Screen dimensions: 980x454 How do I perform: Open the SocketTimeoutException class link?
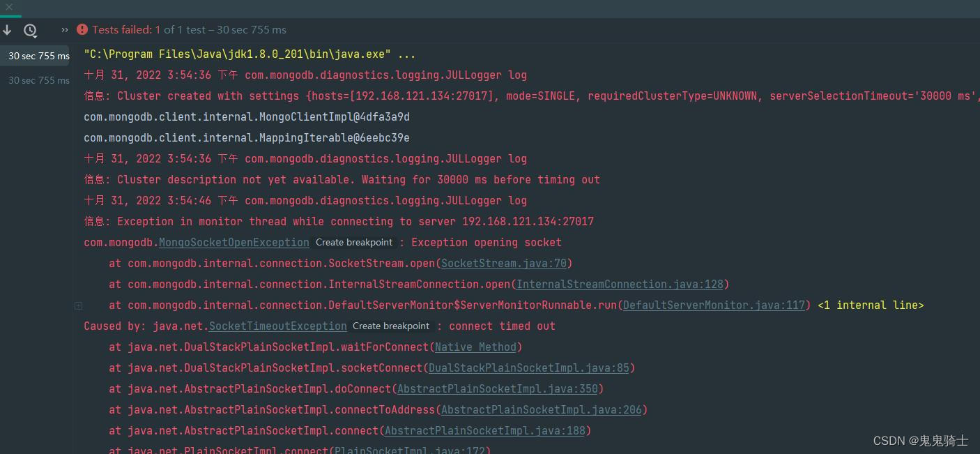point(278,326)
